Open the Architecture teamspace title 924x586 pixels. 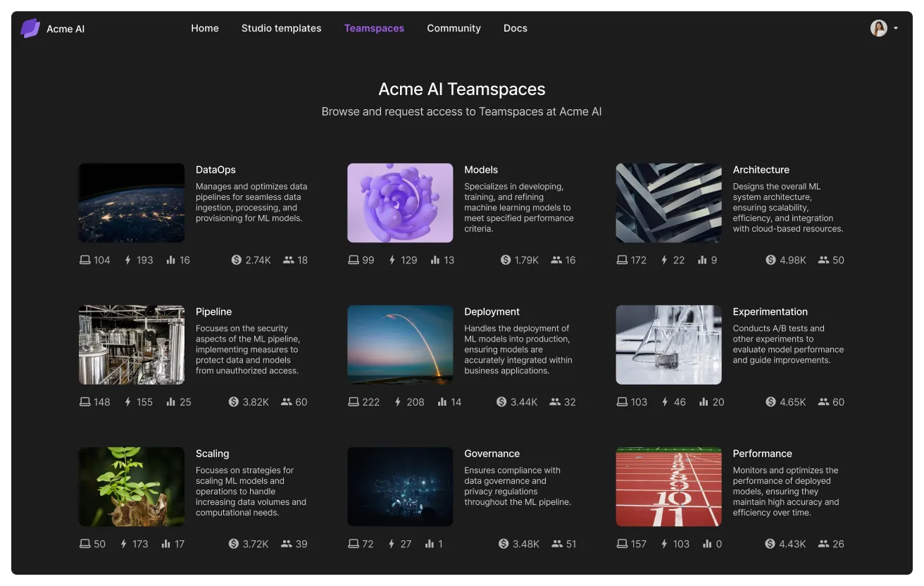761,170
